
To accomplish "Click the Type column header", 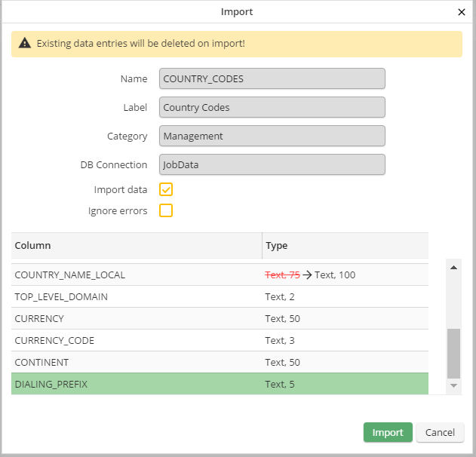I will tap(345, 246).
